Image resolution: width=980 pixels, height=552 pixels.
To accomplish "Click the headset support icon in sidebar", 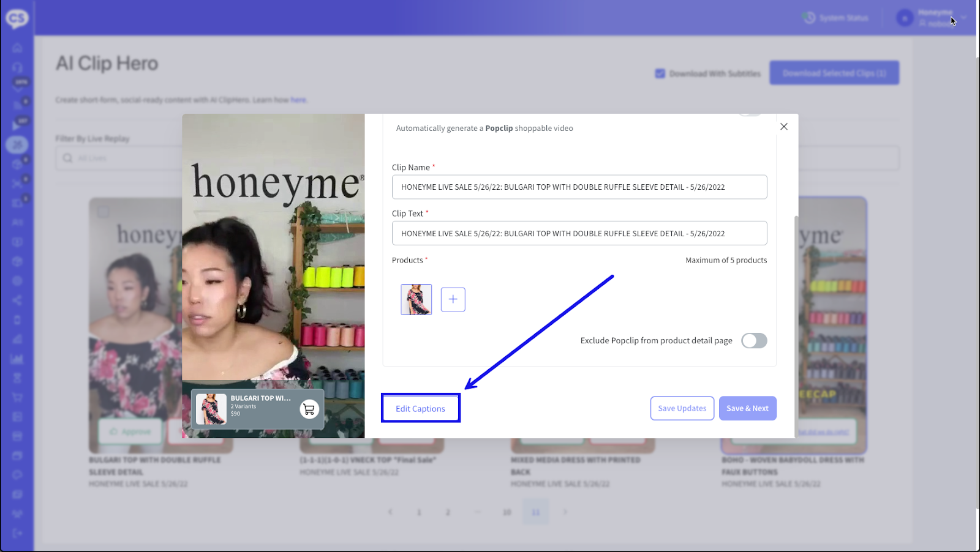I will coord(17,67).
